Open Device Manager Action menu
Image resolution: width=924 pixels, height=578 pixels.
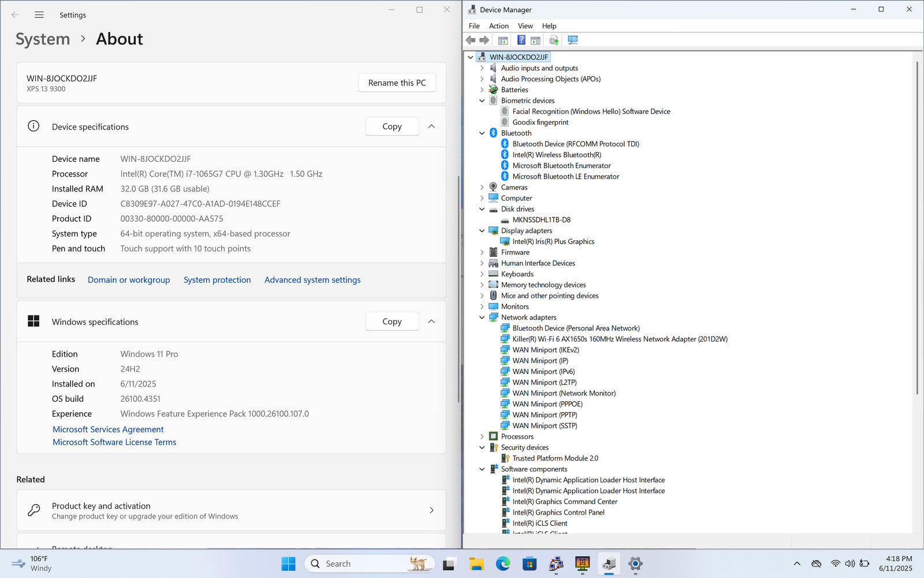point(499,26)
